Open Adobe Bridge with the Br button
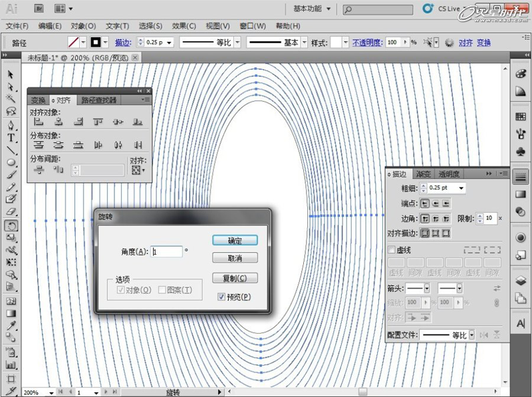Screen dimensions: 532x397 coord(39,9)
